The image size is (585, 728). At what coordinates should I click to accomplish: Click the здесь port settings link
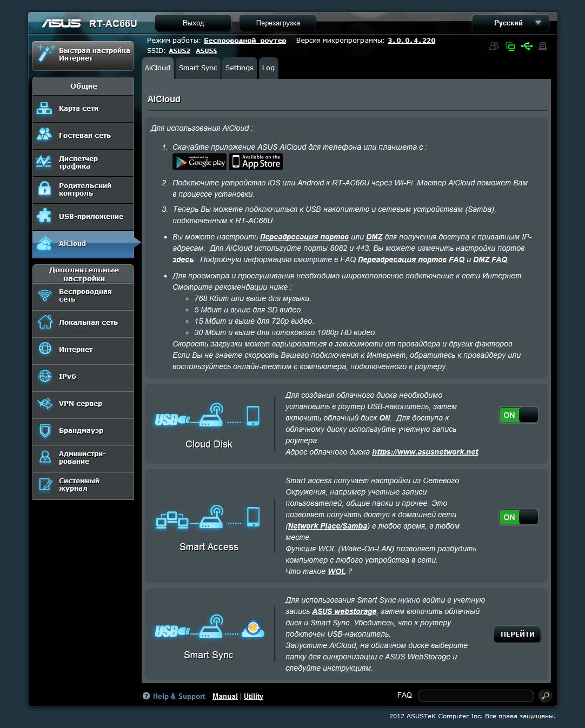pos(183,259)
